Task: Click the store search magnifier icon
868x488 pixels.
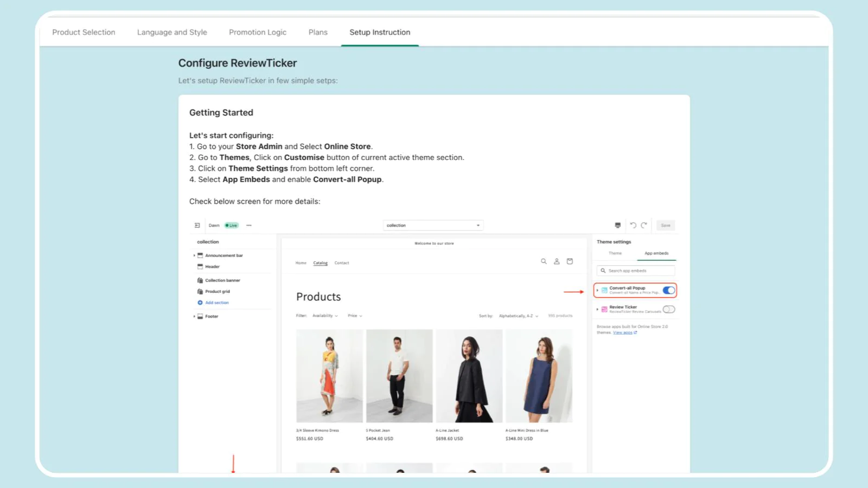Action: pos(544,261)
